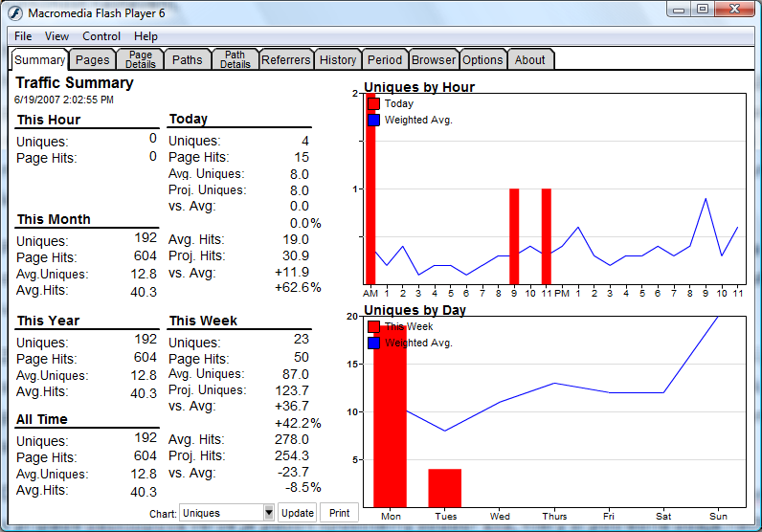Viewport: 762px width, 532px height.
Task: Show the About tab
Action: point(529,59)
